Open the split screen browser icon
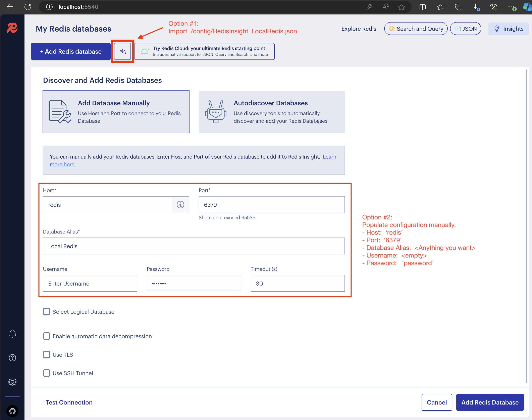 point(422,7)
